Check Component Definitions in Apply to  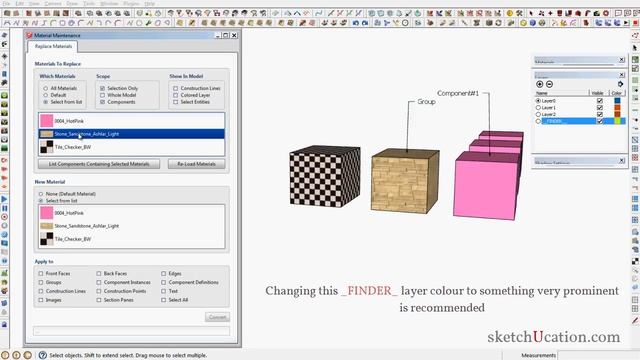164,282
